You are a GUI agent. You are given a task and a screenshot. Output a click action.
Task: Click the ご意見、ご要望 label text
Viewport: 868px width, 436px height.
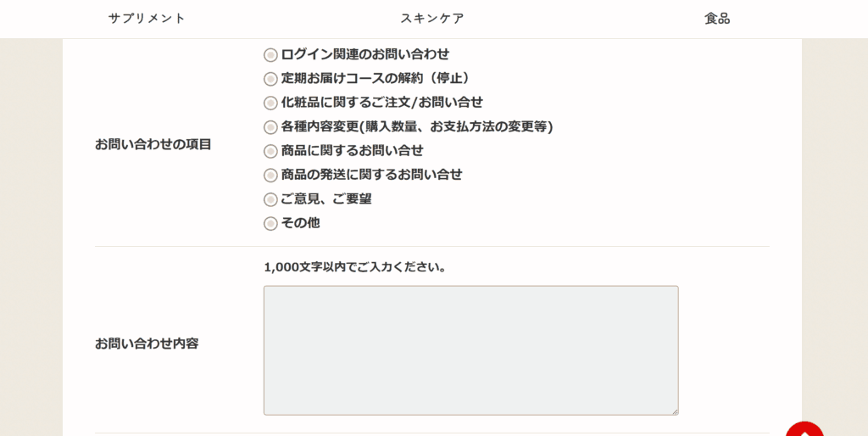click(x=326, y=198)
